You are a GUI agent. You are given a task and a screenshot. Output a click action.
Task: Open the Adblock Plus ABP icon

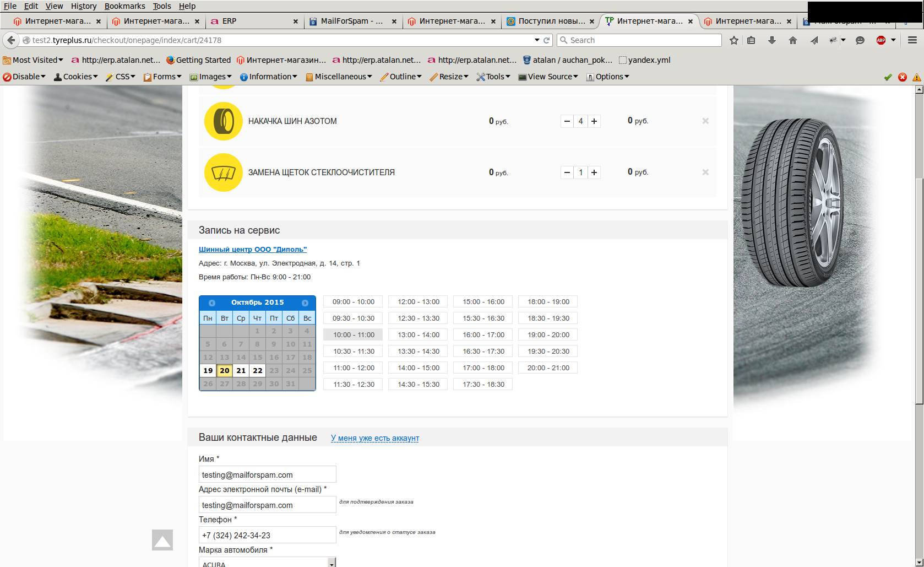881,40
